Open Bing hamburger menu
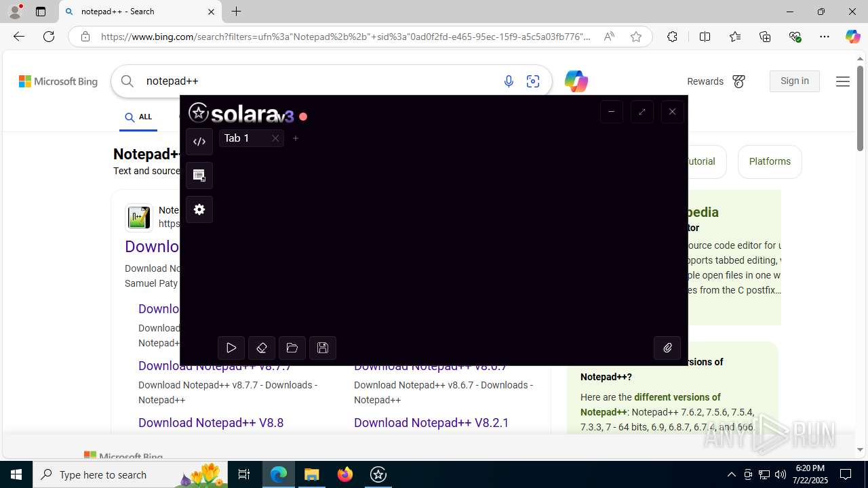Image resolution: width=868 pixels, height=488 pixels. pos(842,81)
